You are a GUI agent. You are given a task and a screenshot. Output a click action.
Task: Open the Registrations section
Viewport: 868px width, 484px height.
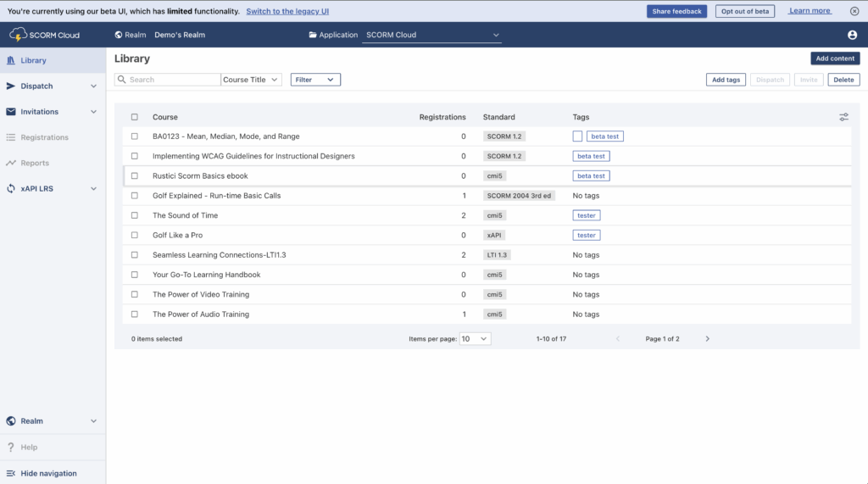click(53, 137)
